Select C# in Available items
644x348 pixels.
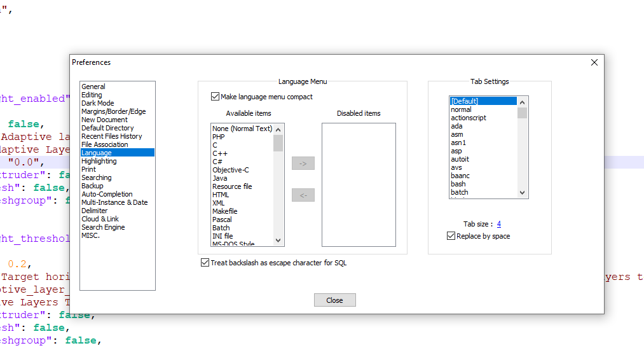217,162
